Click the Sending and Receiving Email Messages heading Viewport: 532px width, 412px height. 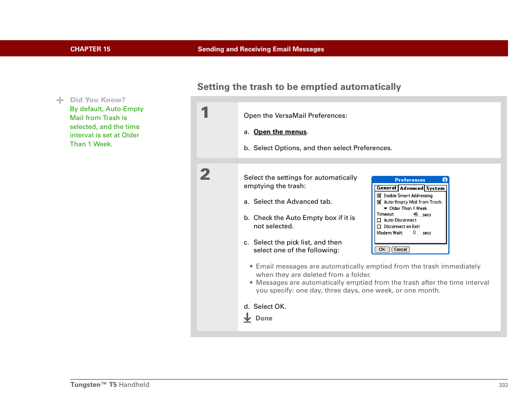(x=260, y=49)
